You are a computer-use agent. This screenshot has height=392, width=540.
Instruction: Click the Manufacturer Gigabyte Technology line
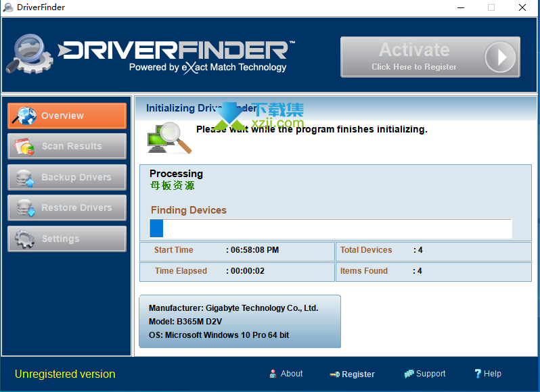click(x=233, y=308)
